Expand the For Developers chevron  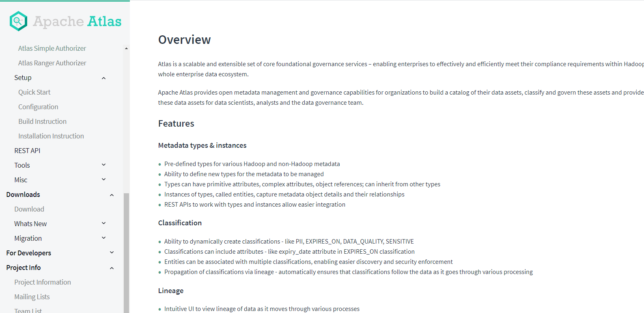point(112,253)
